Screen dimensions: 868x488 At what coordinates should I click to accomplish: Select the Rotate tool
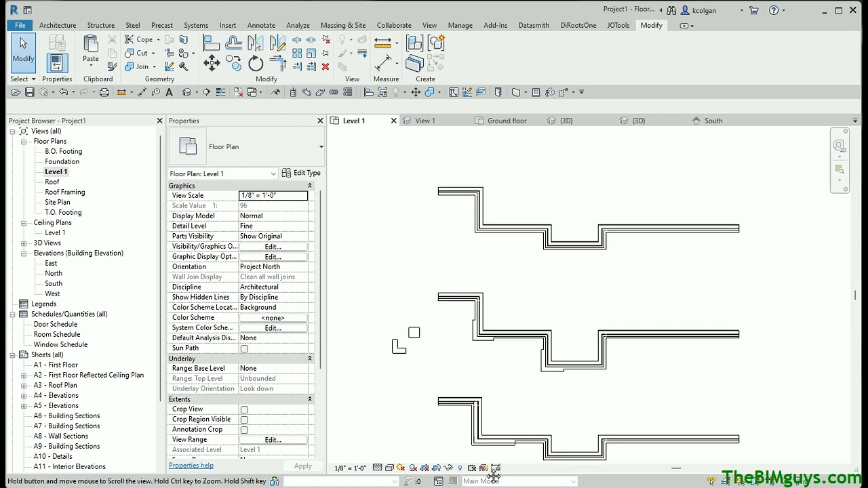coord(256,64)
